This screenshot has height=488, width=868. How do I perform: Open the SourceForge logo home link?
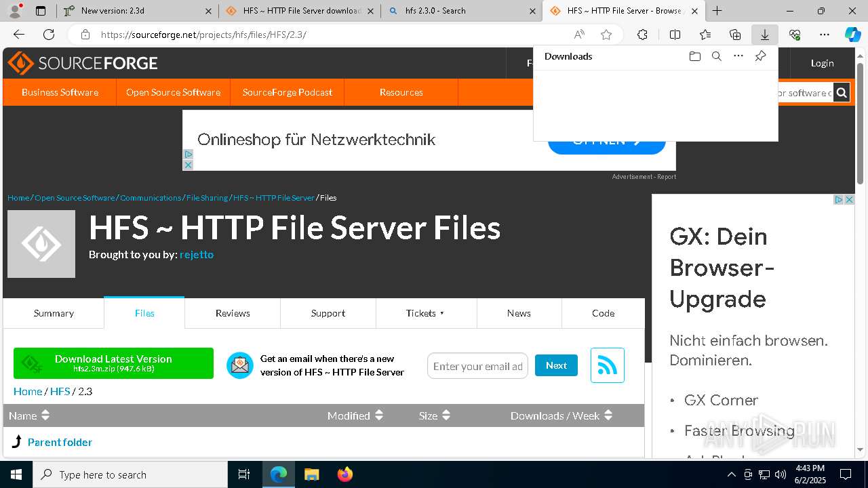coord(83,63)
